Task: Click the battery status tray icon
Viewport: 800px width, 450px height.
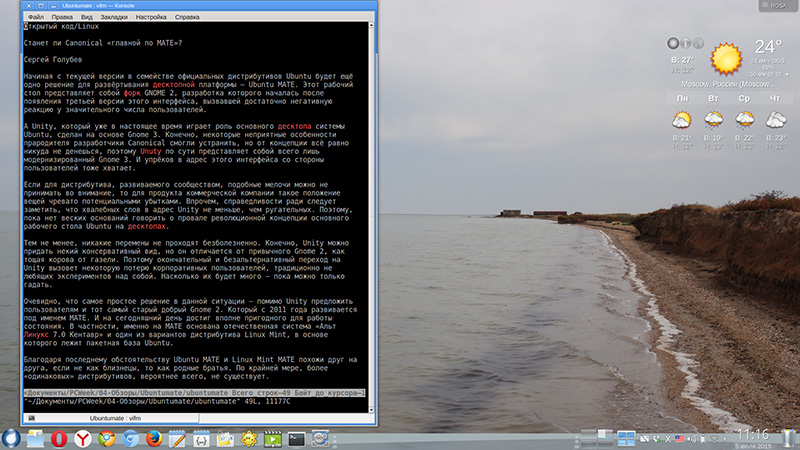Action: pos(703,439)
